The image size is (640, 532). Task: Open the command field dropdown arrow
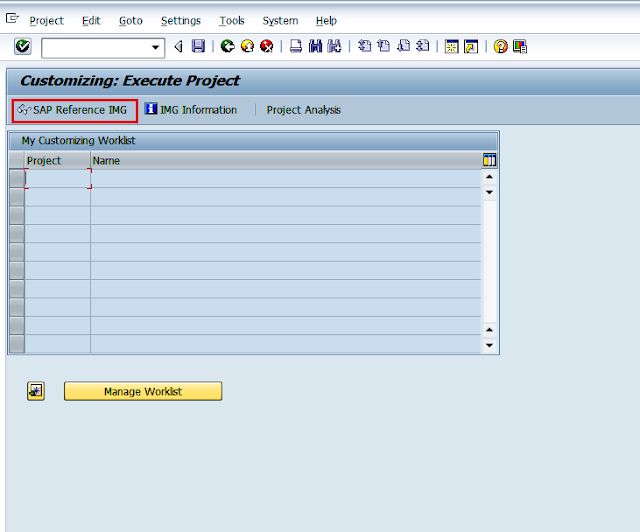155,47
